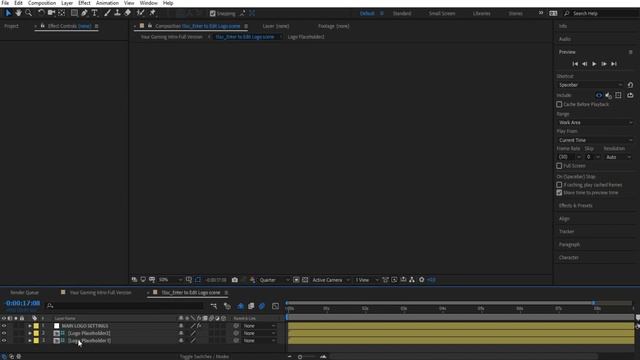
Task: Take a snapshot with camera icon
Action: point(235,280)
